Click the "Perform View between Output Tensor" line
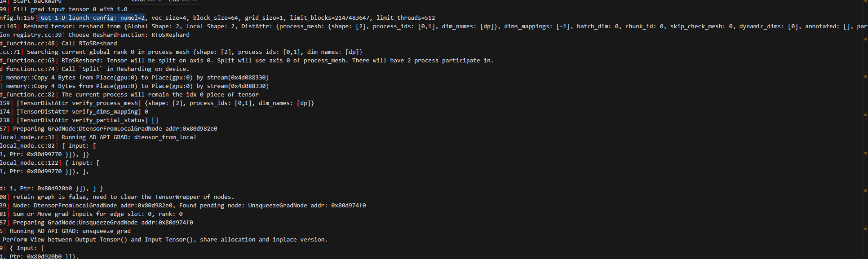Image resolution: width=868 pixels, height=259 pixels. 165,240
